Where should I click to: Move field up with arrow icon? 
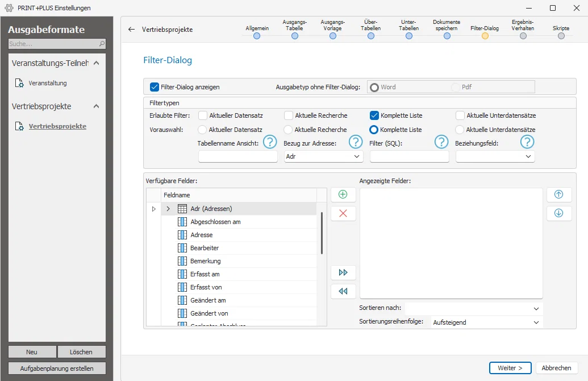(x=559, y=194)
